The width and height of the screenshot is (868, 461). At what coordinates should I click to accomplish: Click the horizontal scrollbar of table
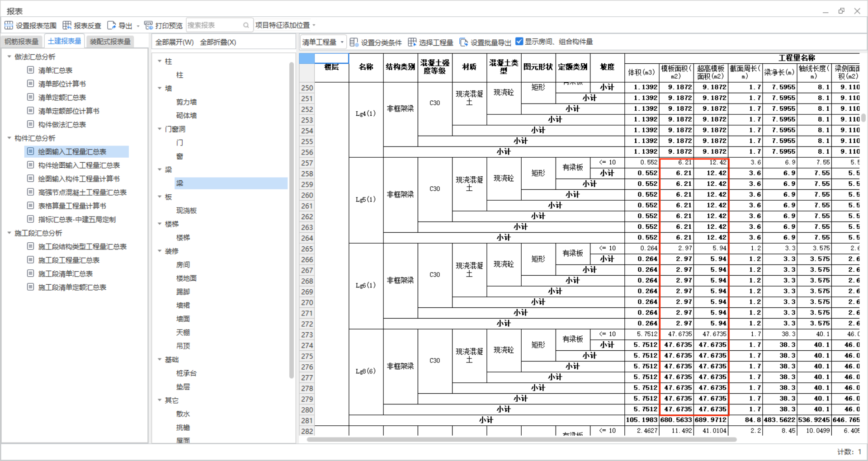click(x=521, y=439)
